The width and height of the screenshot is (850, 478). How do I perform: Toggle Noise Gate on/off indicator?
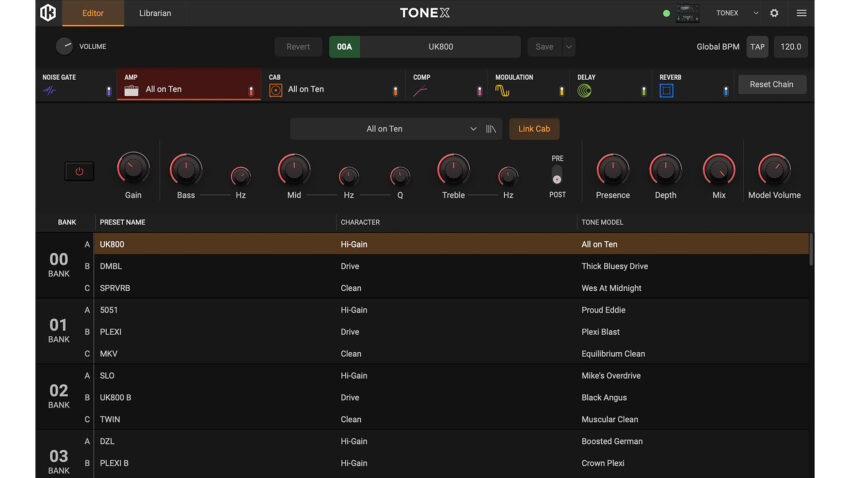pos(108,91)
